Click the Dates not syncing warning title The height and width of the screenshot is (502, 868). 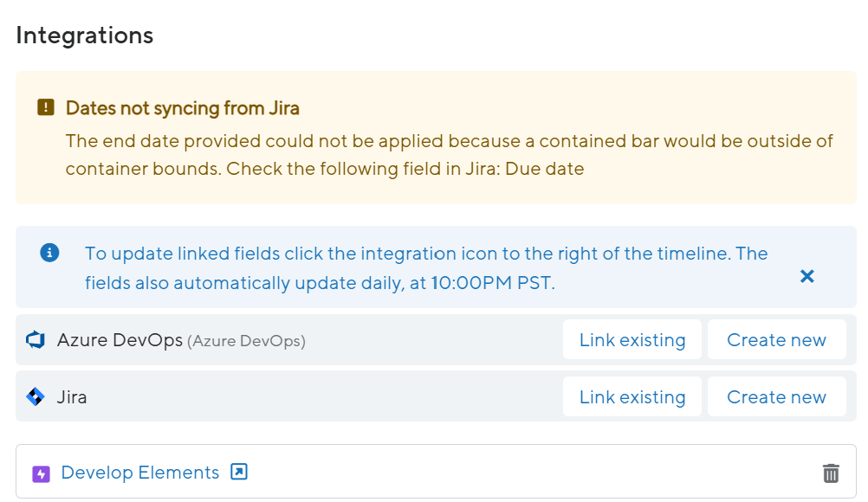184,107
